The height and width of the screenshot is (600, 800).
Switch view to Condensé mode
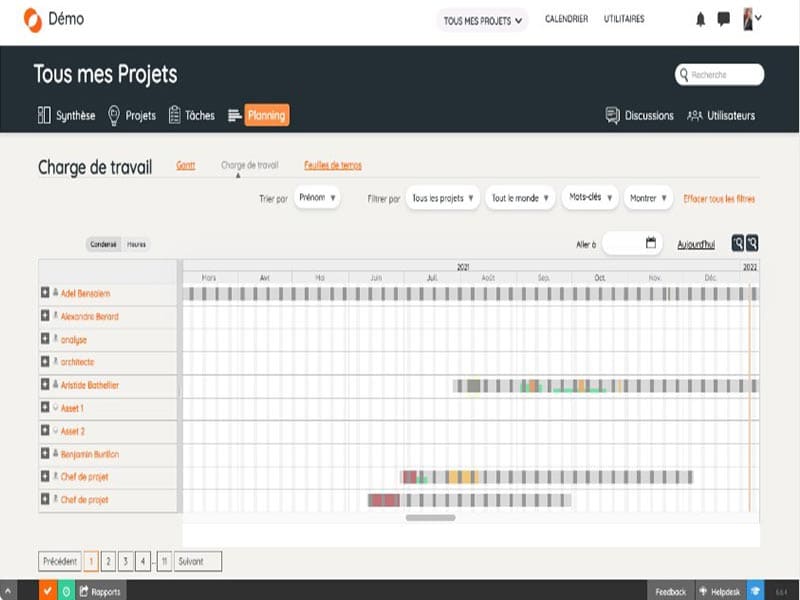pos(103,244)
